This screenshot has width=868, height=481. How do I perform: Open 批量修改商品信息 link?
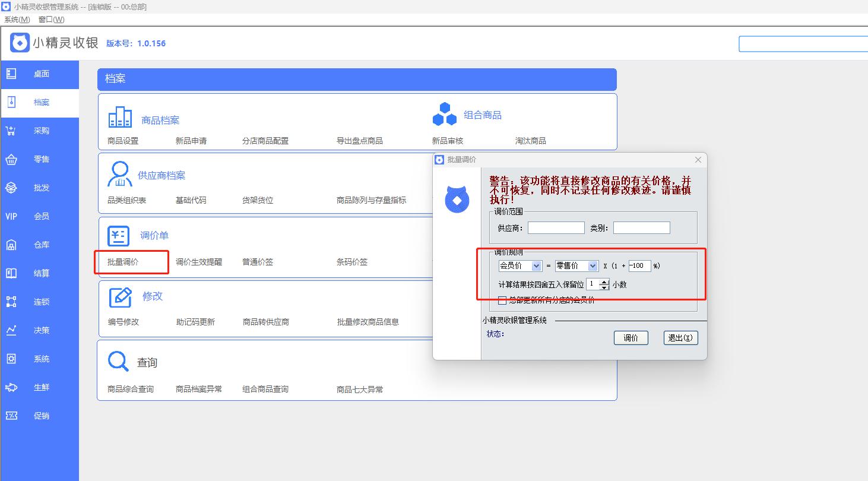pos(368,322)
